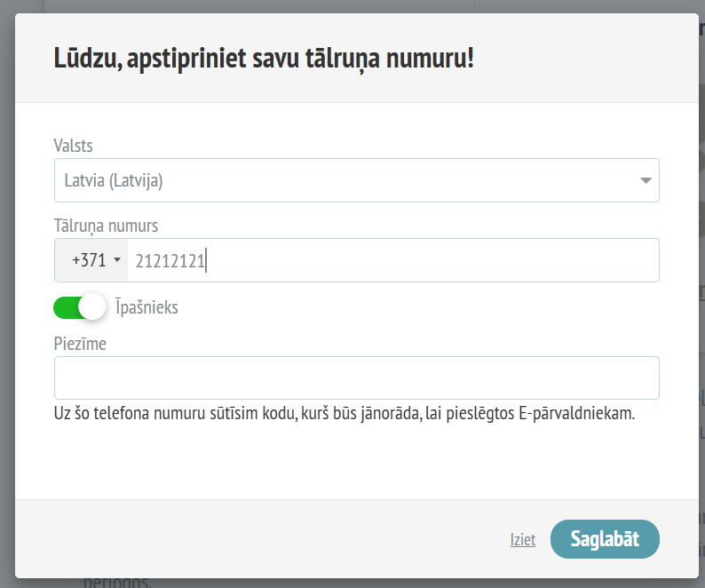The height and width of the screenshot is (588, 705).
Task: Click the arrow icon in Latvia dropdown
Action: tap(646, 180)
